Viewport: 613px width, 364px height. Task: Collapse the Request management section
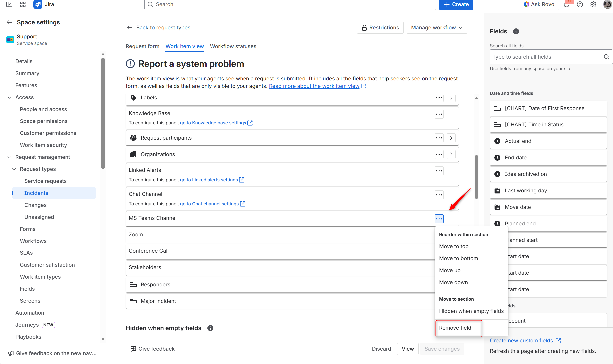9,157
